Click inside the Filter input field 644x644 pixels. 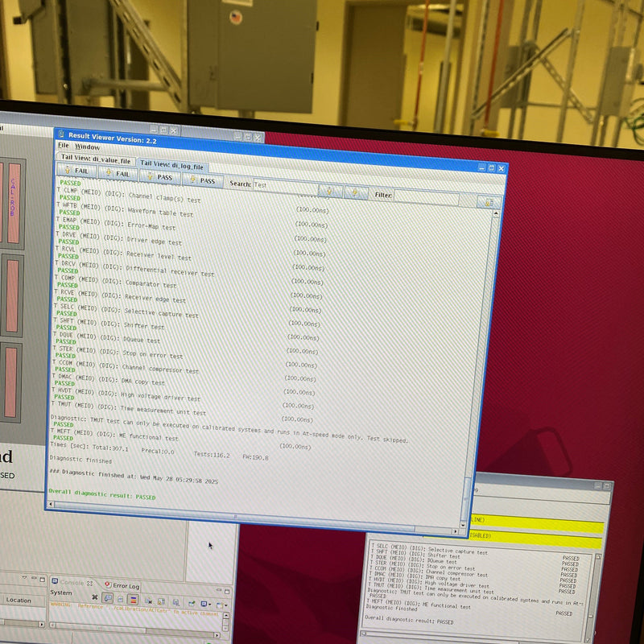pyautogui.click(x=426, y=197)
